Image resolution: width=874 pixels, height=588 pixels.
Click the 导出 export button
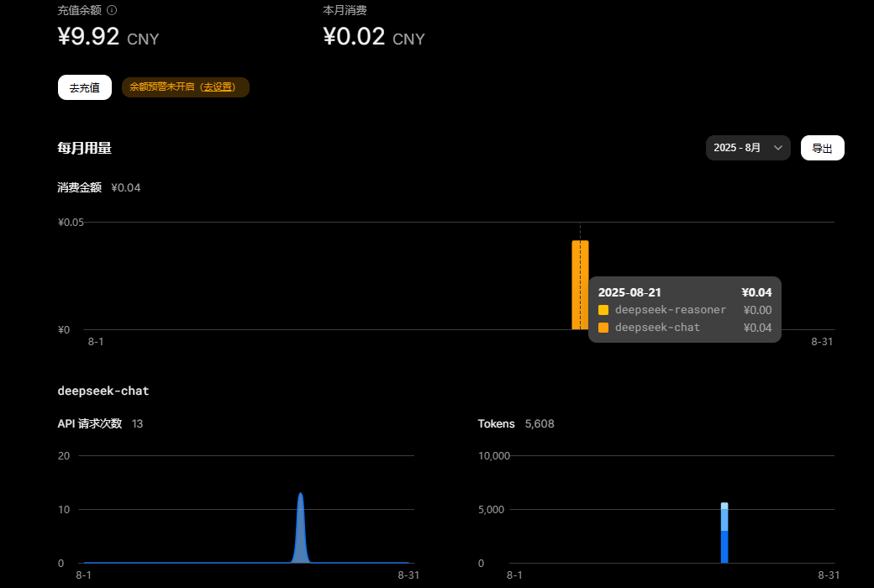coord(822,148)
